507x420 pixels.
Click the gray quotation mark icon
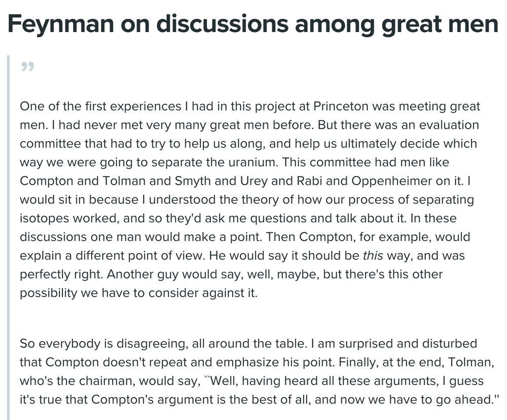click(x=27, y=67)
